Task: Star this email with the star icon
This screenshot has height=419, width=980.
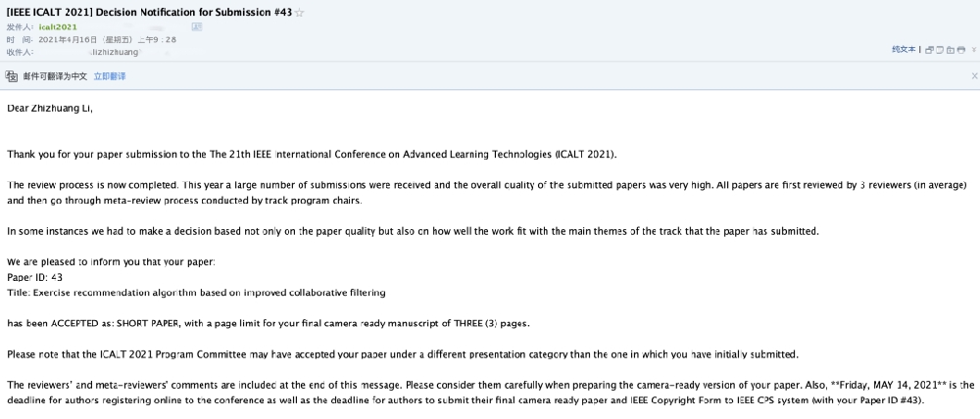Action: (x=299, y=13)
